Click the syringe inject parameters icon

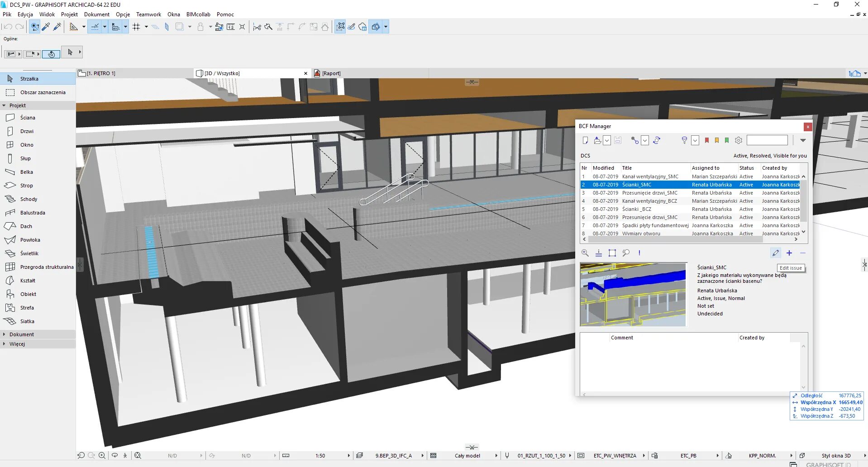[x=57, y=27]
